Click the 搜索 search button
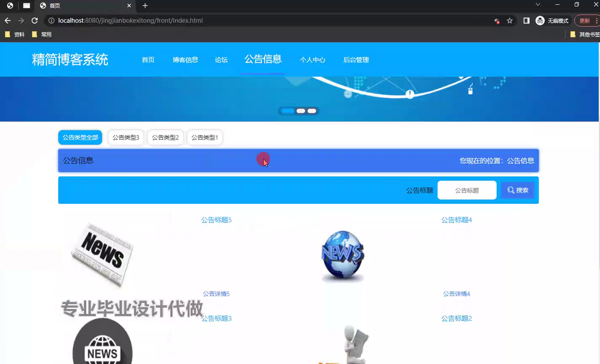600x364 pixels. (517, 190)
